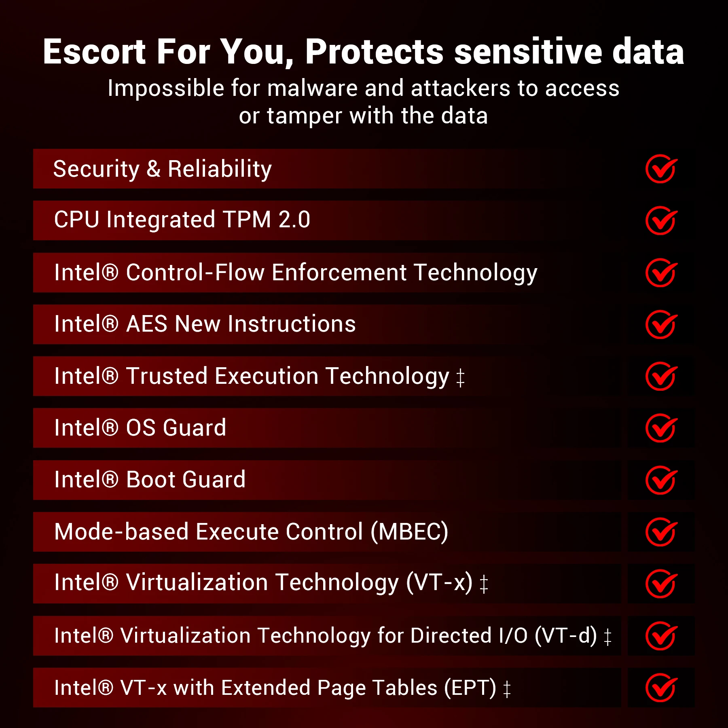Image resolution: width=728 pixels, height=728 pixels.
Task: Click the 'Mode-based Execute Control (MBEC)' text
Action: (251, 532)
